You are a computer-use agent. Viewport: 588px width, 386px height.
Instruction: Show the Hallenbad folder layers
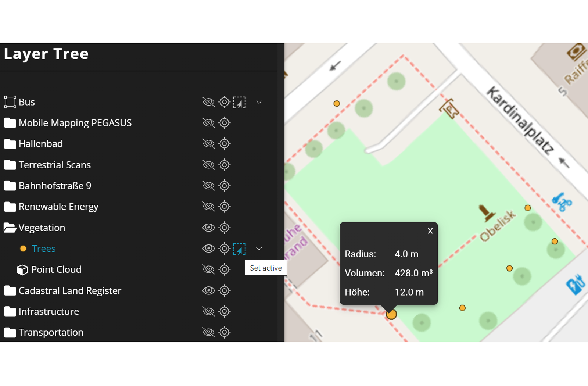(208, 144)
